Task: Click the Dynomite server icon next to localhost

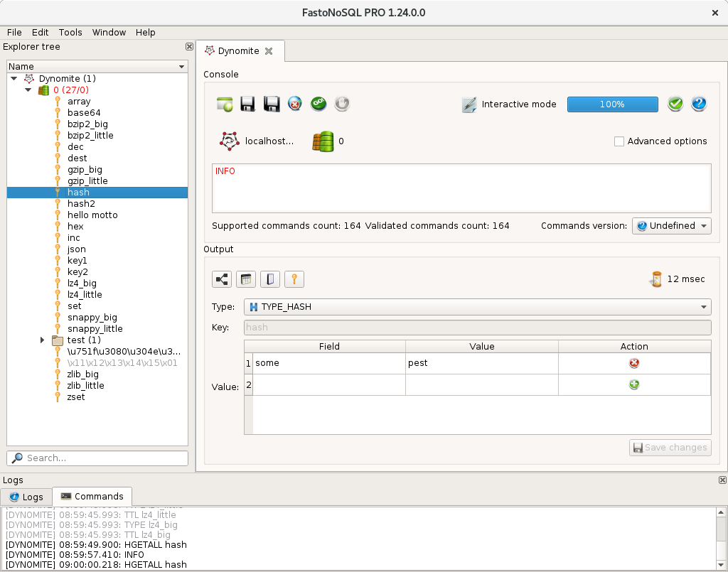Action: click(230, 141)
